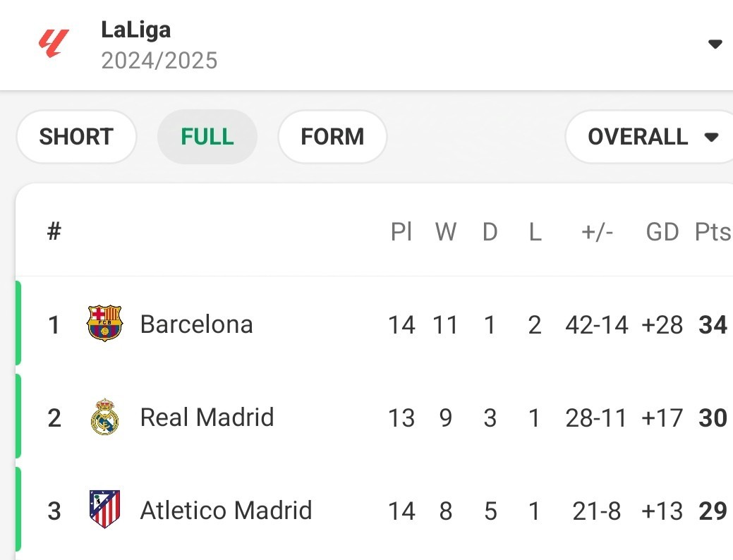Tap the Pl column header
The width and height of the screenshot is (733, 560).
pyautogui.click(x=401, y=231)
